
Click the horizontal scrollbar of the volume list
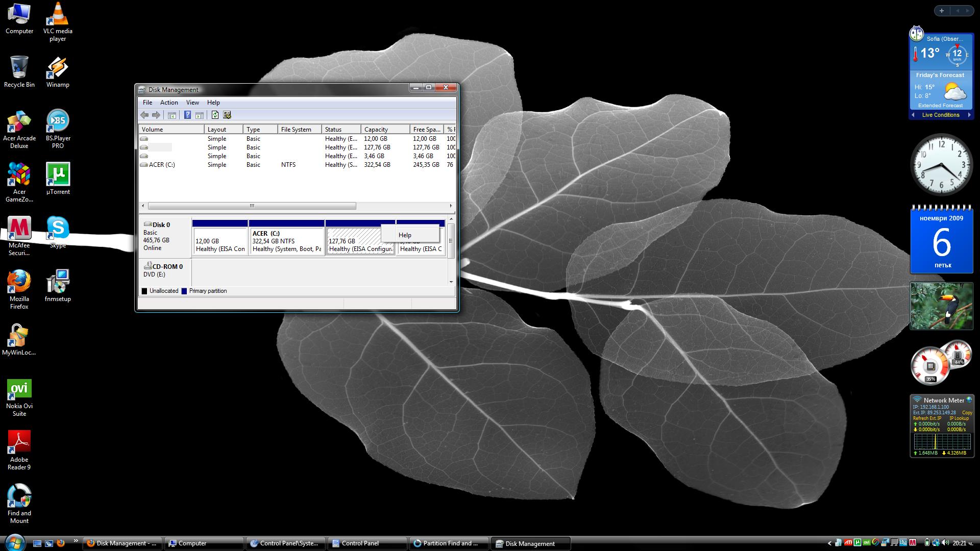coord(252,206)
